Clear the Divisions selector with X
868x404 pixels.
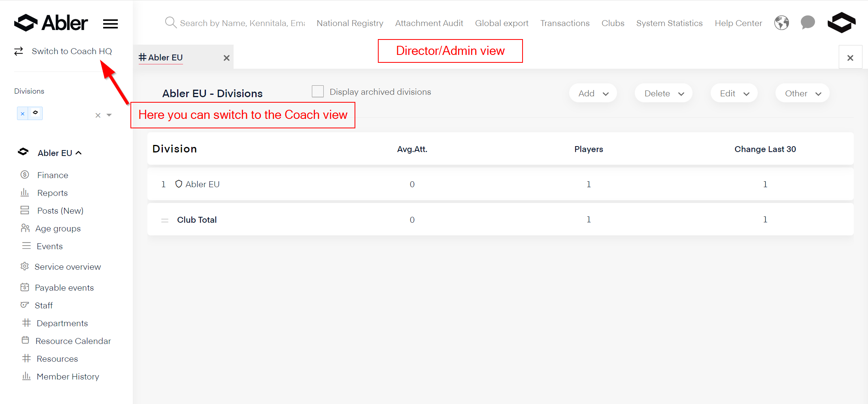[98, 115]
